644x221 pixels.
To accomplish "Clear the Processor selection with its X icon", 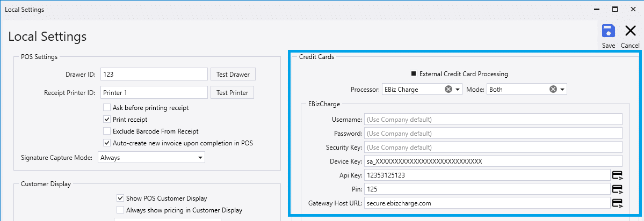I will tap(448, 89).
